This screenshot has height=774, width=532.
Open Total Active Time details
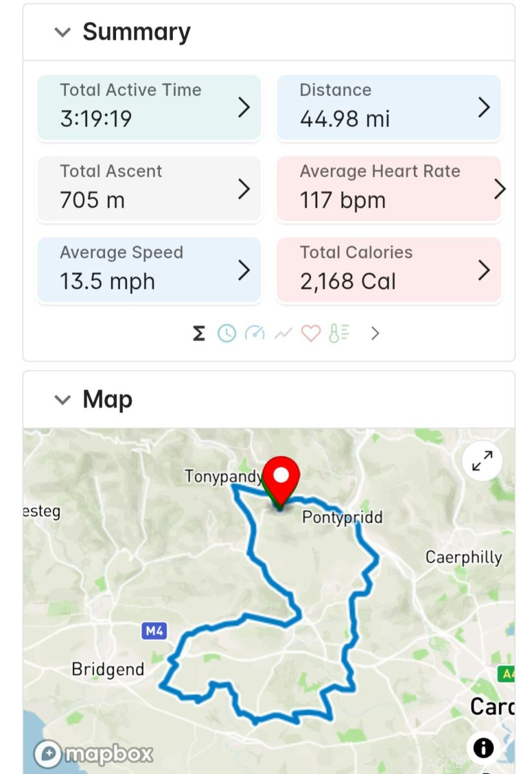[x=149, y=108]
